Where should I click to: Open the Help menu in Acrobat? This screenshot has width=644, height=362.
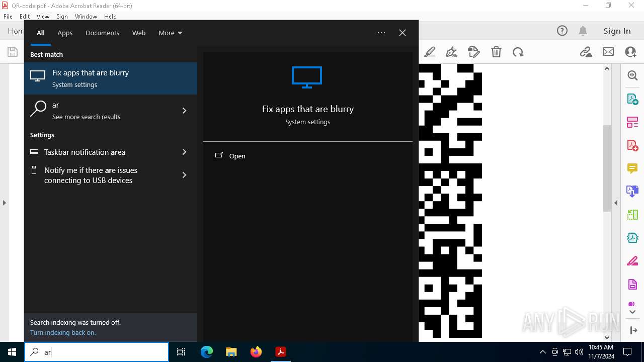coord(110,17)
